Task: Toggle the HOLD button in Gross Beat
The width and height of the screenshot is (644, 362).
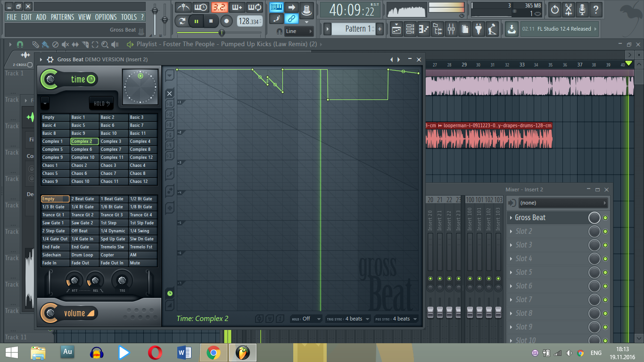Action: tap(101, 103)
